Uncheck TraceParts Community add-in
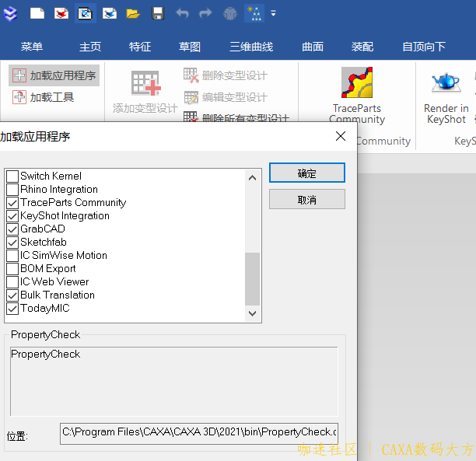Viewport: 476px width, 461px height. coord(12,203)
